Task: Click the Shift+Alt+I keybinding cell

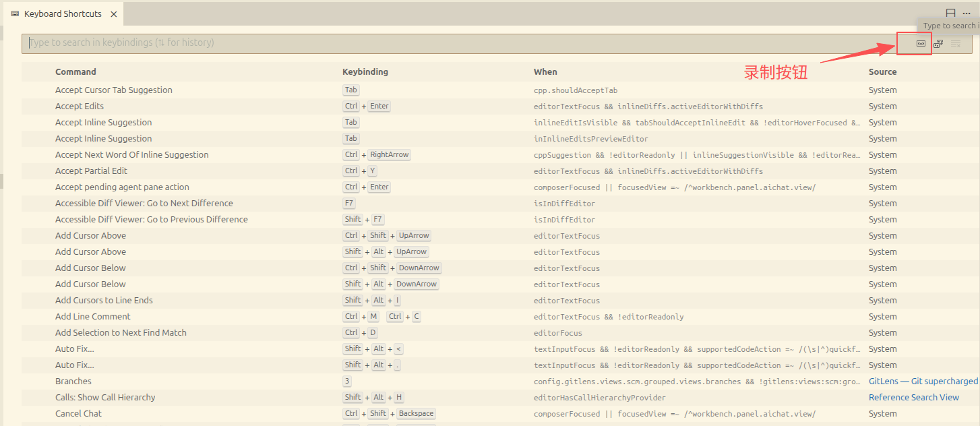Action: coord(372,300)
